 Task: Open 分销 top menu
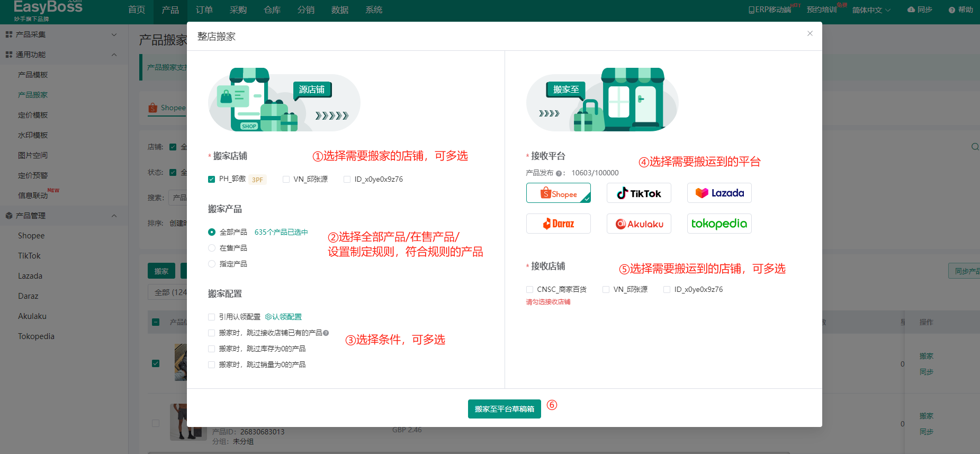[306, 10]
